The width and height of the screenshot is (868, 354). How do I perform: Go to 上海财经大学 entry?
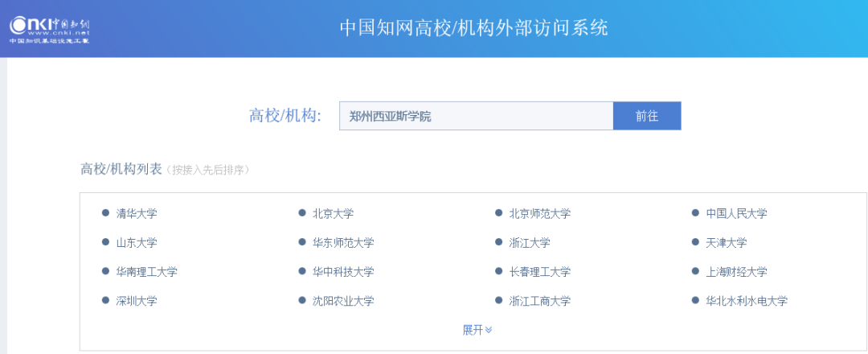737,272
